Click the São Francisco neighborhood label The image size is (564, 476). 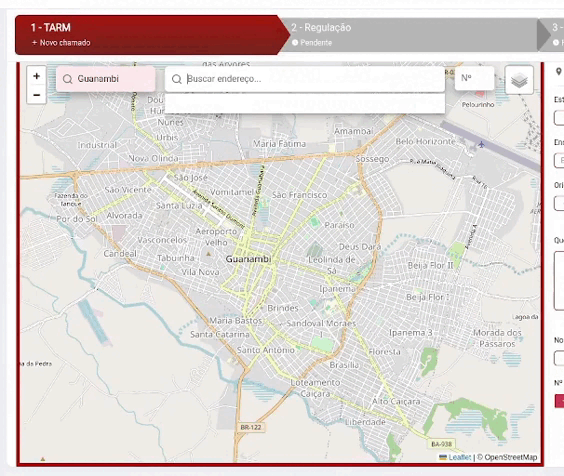(x=300, y=195)
